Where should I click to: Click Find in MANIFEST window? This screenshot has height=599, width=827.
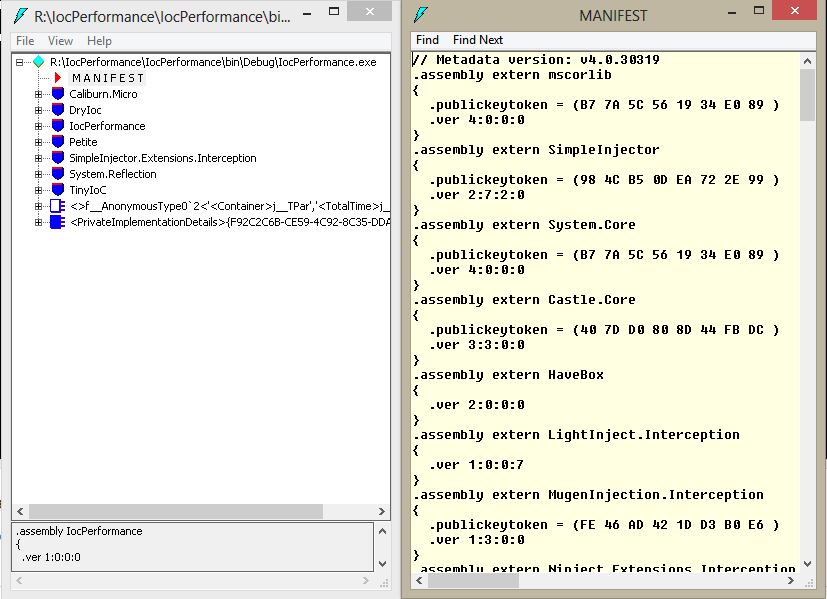[x=427, y=40]
